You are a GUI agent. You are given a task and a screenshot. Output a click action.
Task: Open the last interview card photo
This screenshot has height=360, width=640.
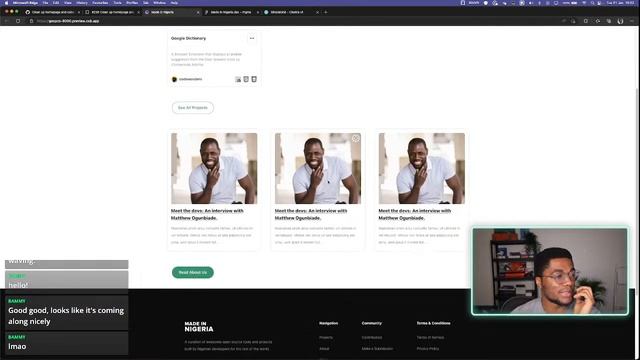(422, 168)
